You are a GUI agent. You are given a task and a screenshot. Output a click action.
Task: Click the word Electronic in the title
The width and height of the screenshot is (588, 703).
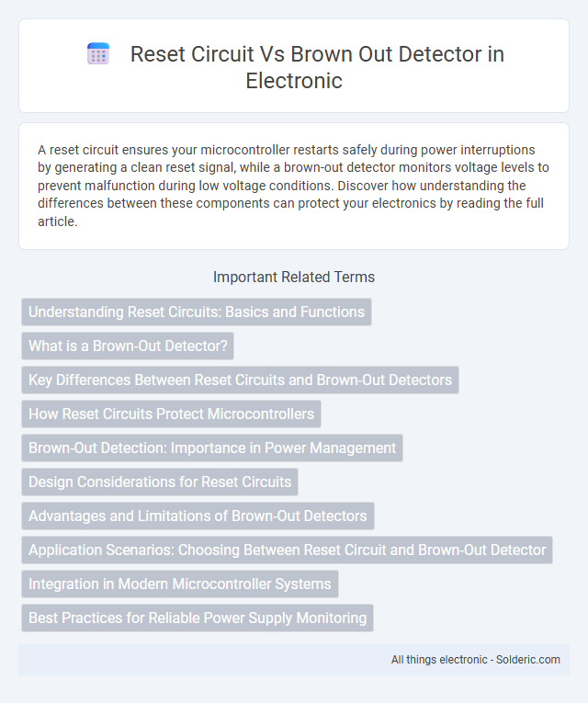294,81
